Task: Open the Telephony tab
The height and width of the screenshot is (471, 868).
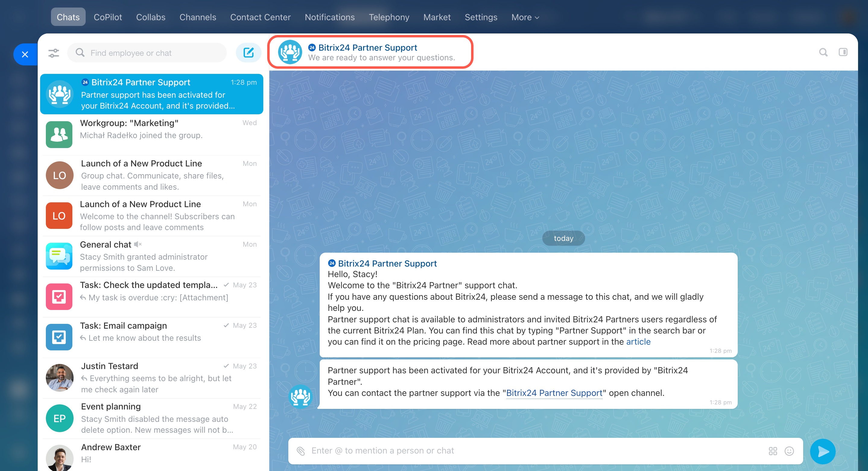Action: pos(389,17)
